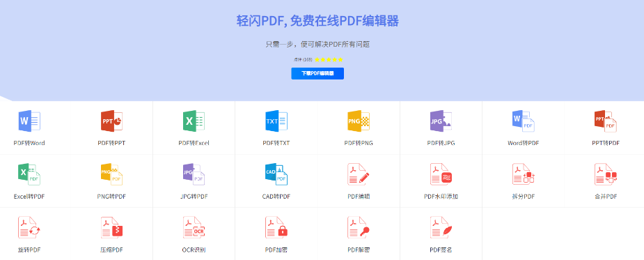The width and height of the screenshot is (644, 260).
Task: Open the Excel转PDF converter icon
Action: coord(29,174)
